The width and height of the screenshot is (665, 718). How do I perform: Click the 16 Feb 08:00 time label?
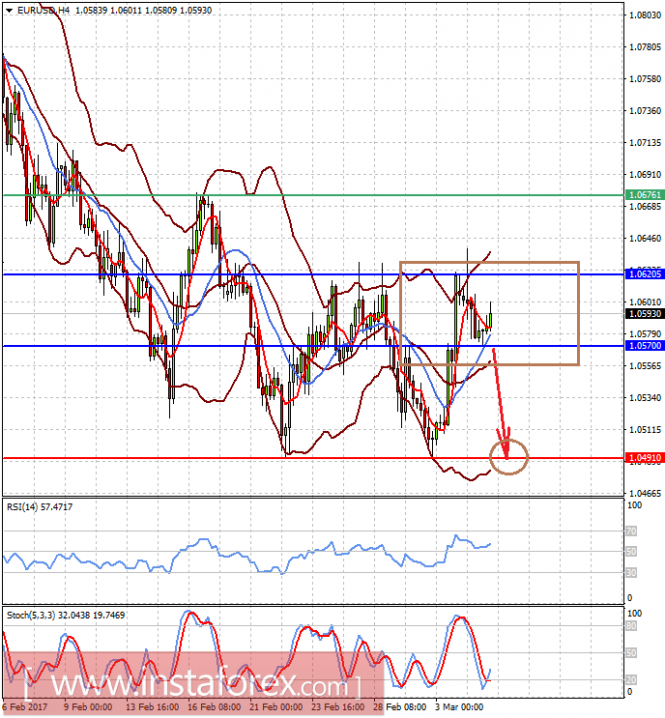(214, 707)
